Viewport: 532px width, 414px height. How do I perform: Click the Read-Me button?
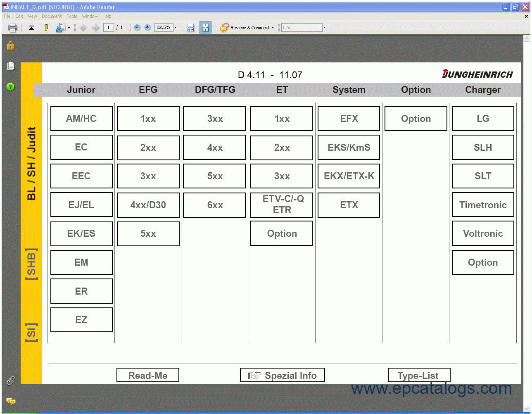(x=147, y=375)
